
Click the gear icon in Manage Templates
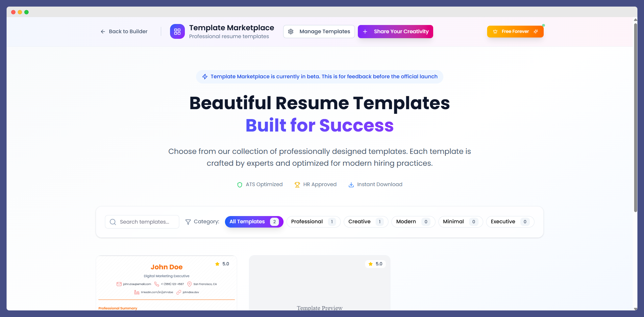pos(291,31)
